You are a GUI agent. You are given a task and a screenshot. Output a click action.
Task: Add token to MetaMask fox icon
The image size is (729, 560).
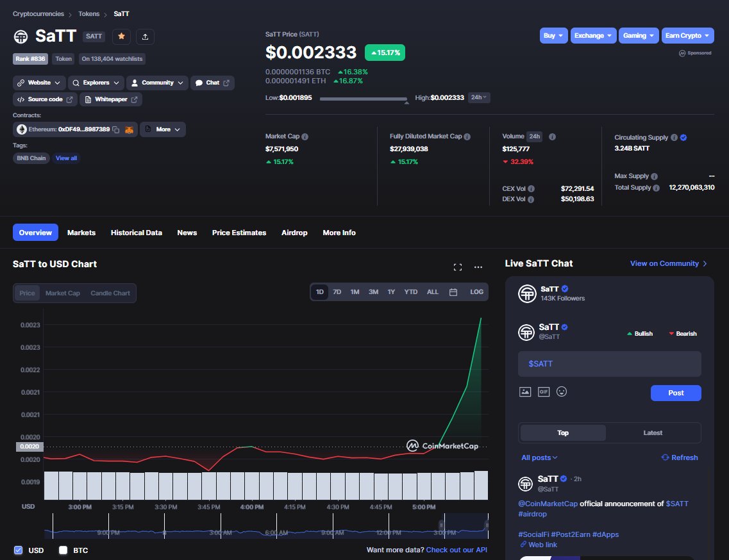click(130, 129)
